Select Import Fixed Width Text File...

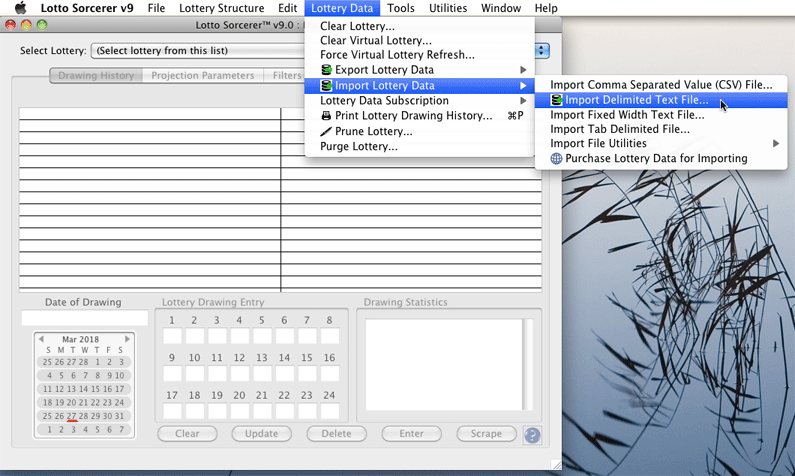point(661,115)
